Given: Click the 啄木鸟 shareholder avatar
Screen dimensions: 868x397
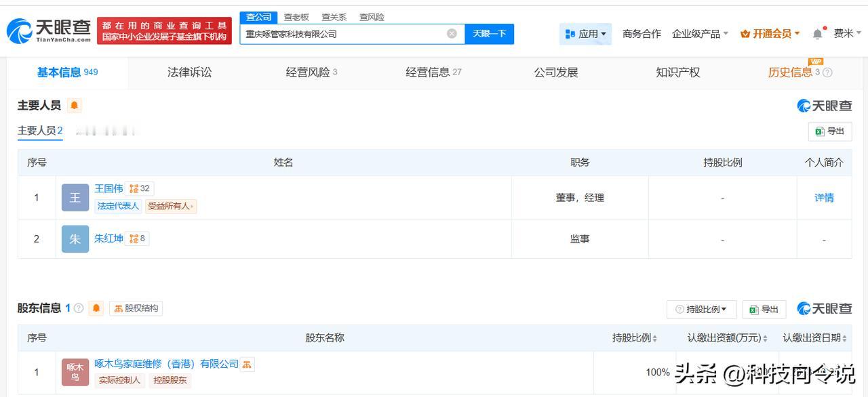Looking at the screenshot, I should (75, 373).
